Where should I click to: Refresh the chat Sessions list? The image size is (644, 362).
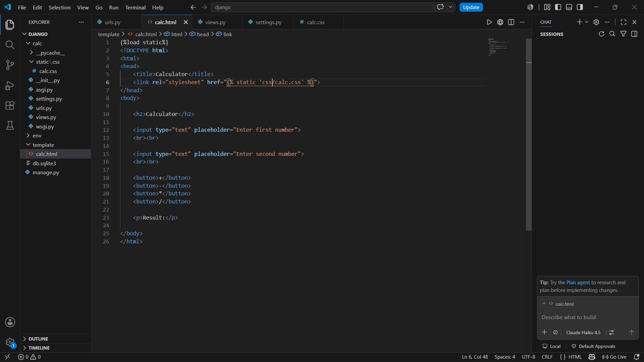601,34
